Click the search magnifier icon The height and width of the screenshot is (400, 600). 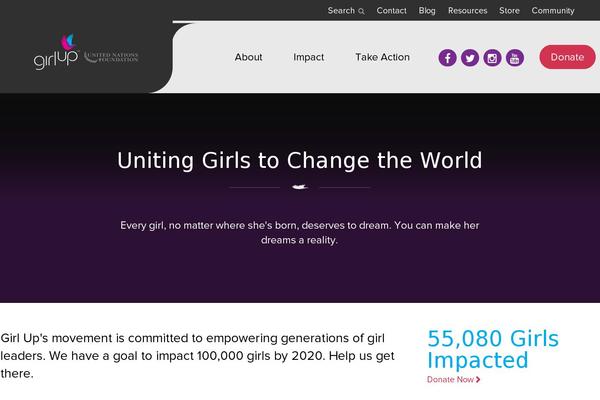coord(361,11)
